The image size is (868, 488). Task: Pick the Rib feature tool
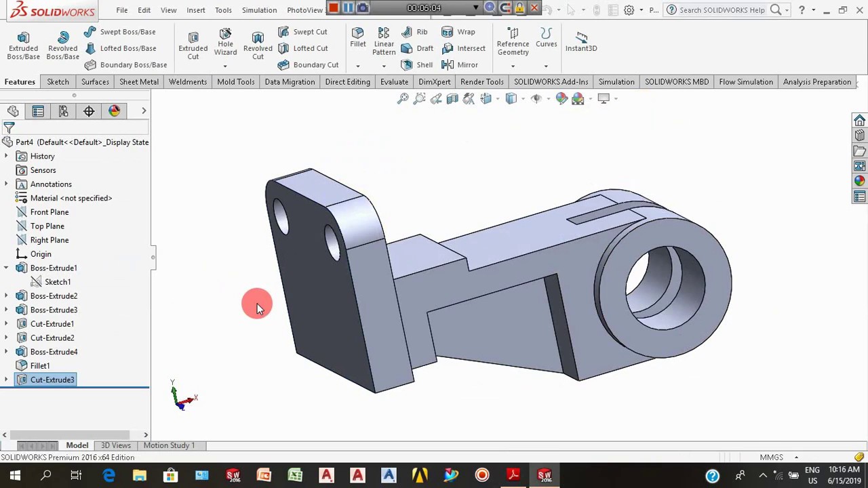[x=414, y=32]
